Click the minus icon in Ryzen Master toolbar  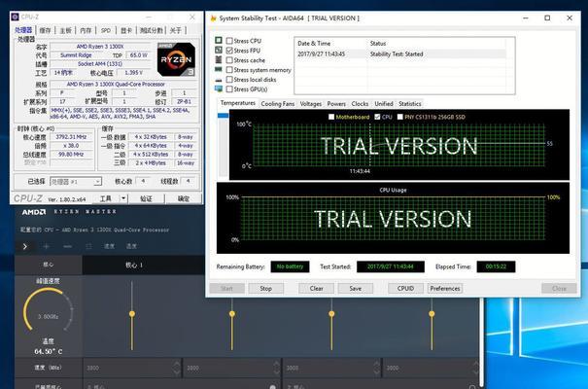(x=67, y=246)
